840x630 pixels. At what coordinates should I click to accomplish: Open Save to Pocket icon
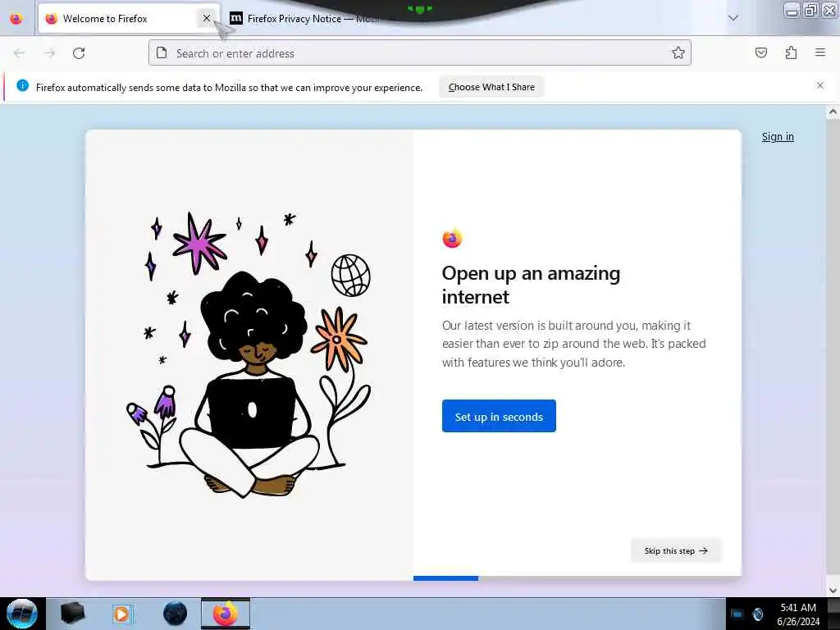click(760, 52)
